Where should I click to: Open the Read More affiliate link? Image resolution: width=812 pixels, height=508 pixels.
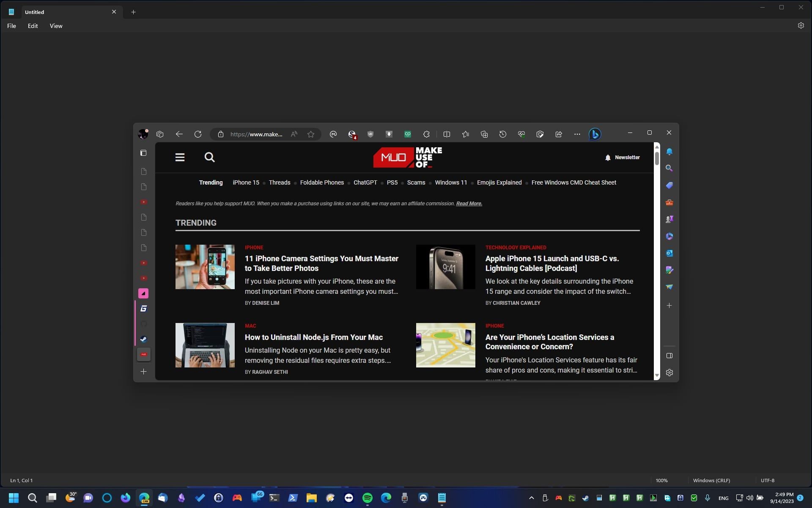pos(469,204)
